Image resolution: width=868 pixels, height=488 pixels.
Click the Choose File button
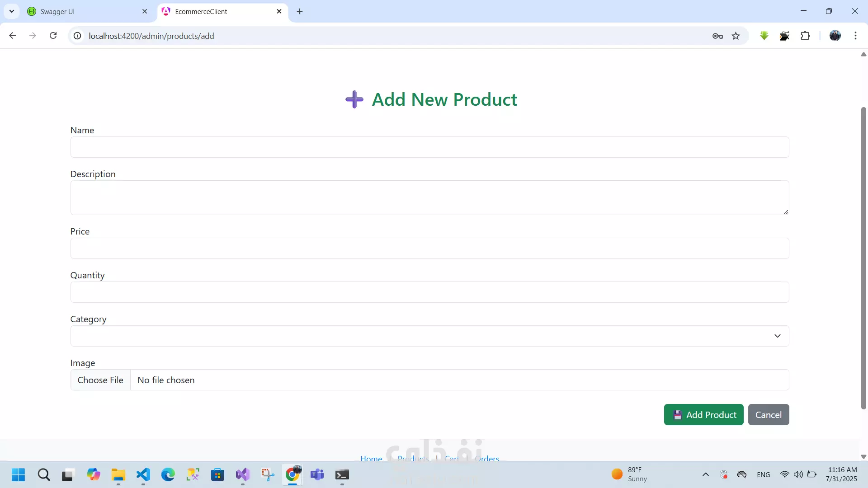click(100, 380)
